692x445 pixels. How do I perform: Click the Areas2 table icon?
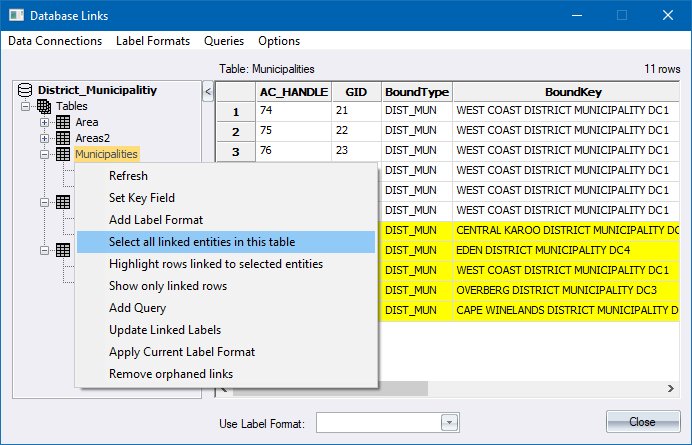[x=62, y=138]
